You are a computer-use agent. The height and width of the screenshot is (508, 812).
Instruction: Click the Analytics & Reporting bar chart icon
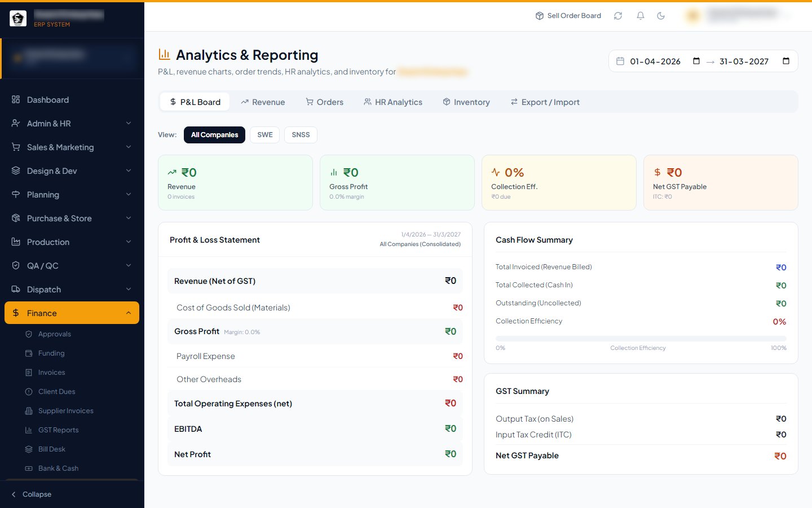click(164, 54)
